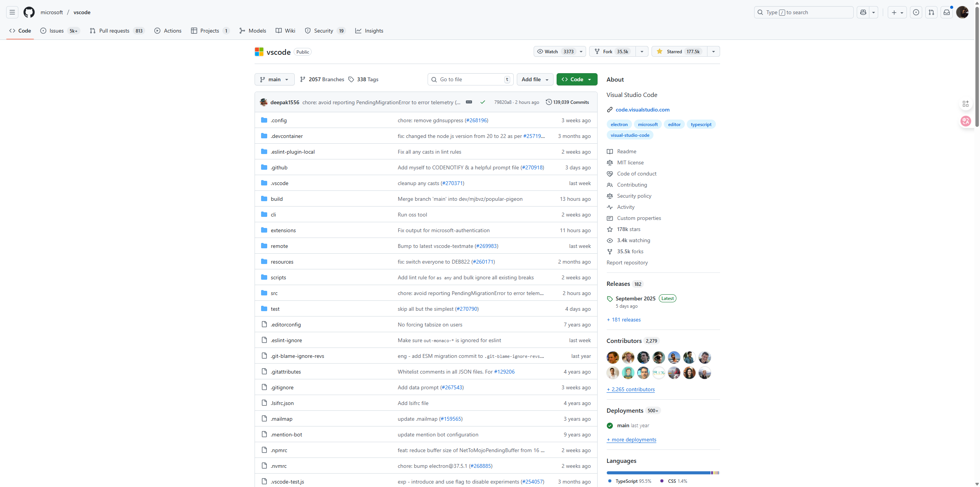Click the verified checkmark on the latest commit
The height and width of the screenshot is (487, 980).
pyautogui.click(x=483, y=102)
